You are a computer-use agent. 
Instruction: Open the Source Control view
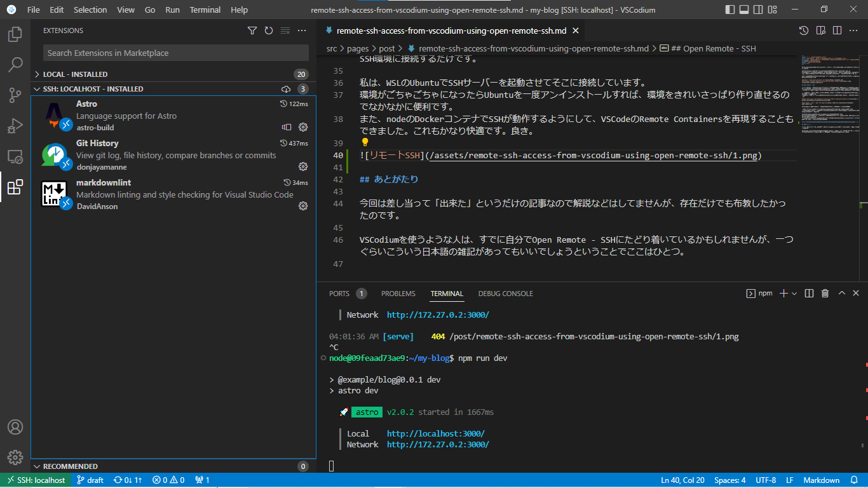pyautogui.click(x=15, y=95)
